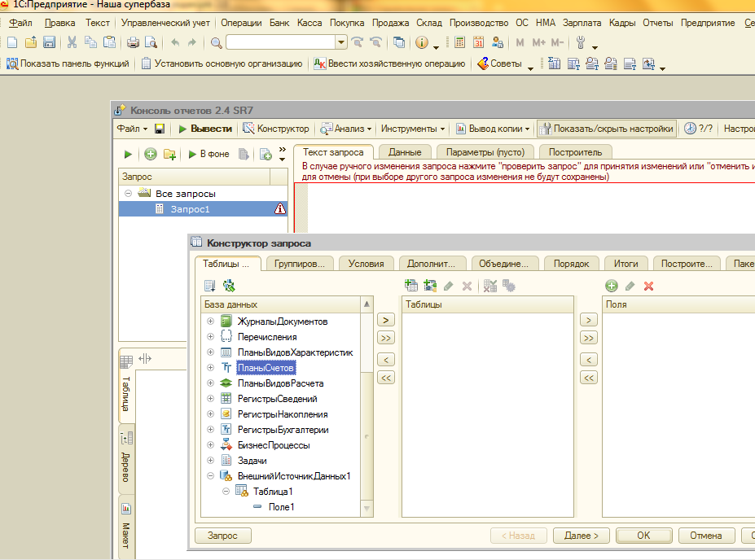Open the Зарплата menu

click(x=582, y=23)
